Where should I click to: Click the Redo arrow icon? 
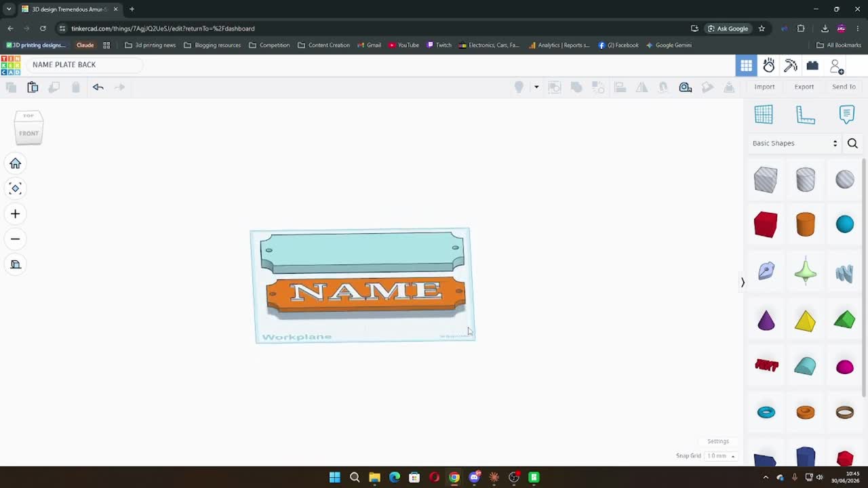pos(119,87)
